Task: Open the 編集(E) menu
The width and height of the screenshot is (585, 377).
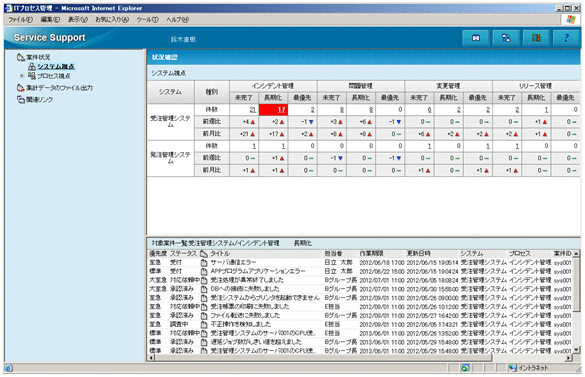Action: pyautogui.click(x=50, y=19)
